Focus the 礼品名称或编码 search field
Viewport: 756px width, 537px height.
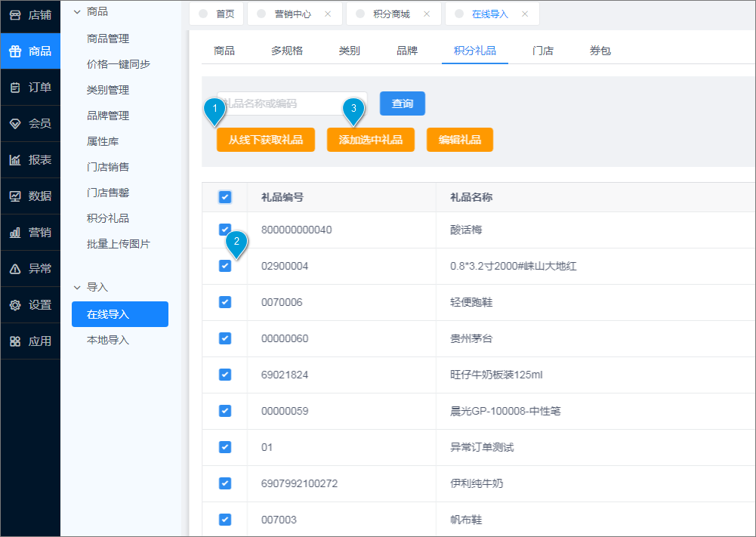(x=292, y=103)
